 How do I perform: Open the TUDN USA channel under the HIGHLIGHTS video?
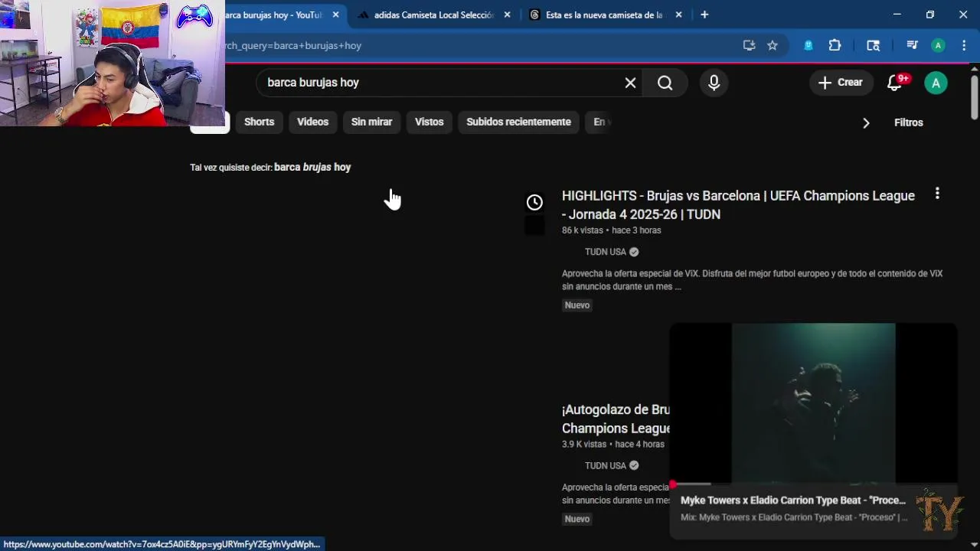[x=606, y=252]
